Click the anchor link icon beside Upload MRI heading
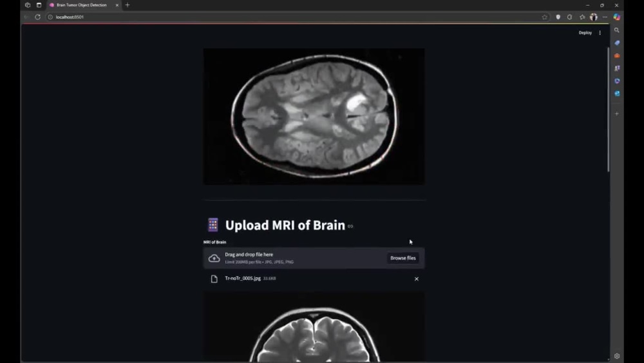The width and height of the screenshot is (644, 363). click(x=350, y=226)
